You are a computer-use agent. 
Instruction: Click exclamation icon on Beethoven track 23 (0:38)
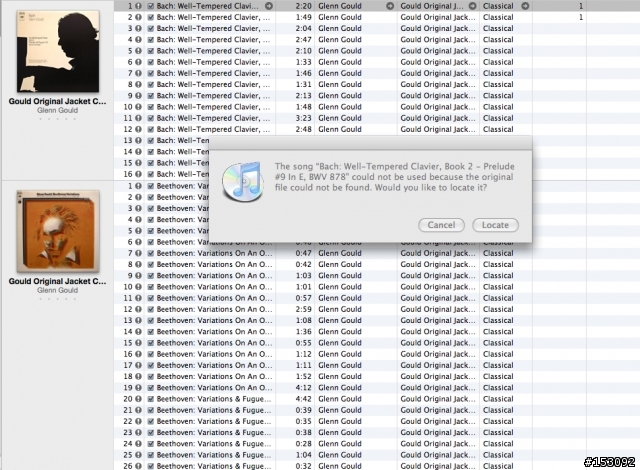(138, 432)
